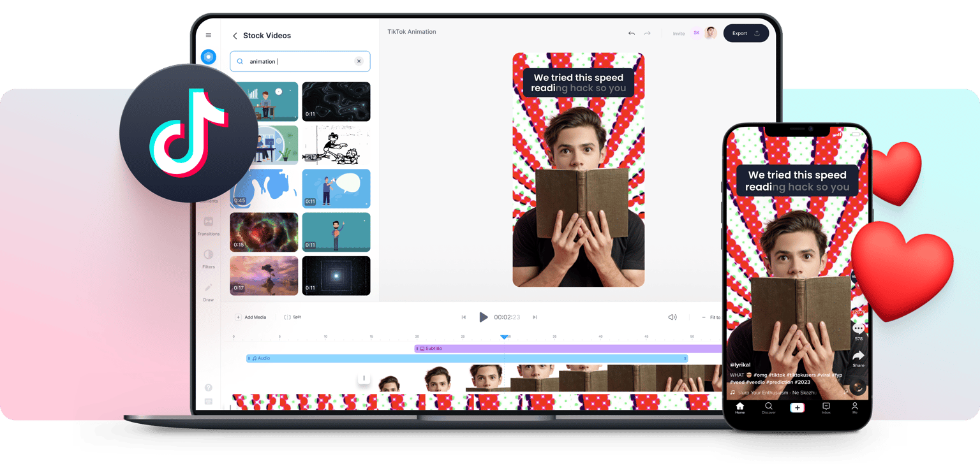
Task: Export the video
Action: pos(746,33)
